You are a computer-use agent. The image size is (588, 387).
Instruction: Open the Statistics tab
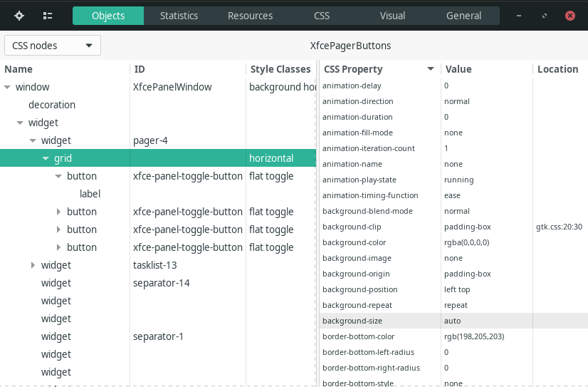pos(179,16)
